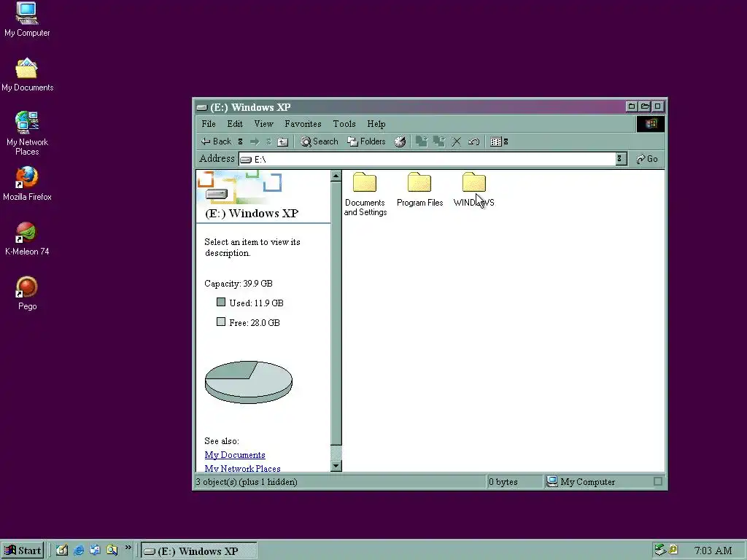Image resolution: width=747 pixels, height=560 pixels.
Task: Open the Views toolbar button
Action: pyautogui.click(x=496, y=141)
